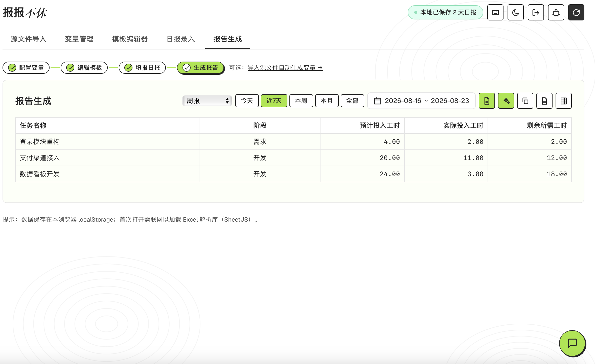
Task: Open the 模板编辑器 tab
Action: [130, 39]
